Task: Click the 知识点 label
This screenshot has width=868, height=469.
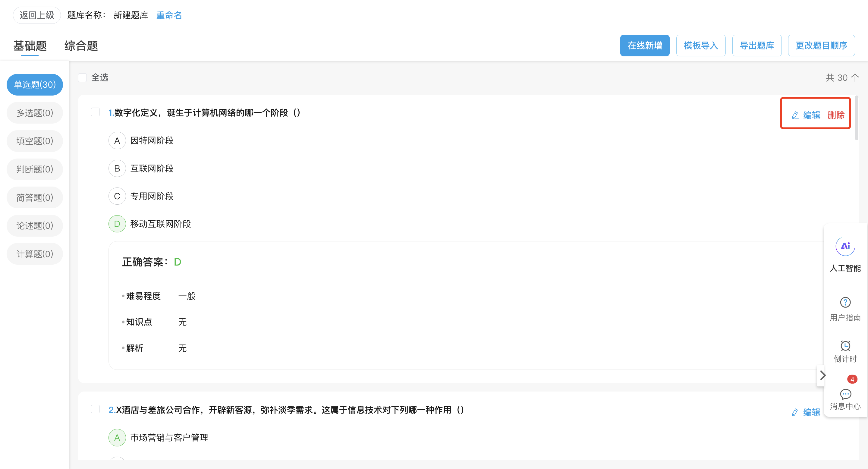Action: (x=139, y=322)
